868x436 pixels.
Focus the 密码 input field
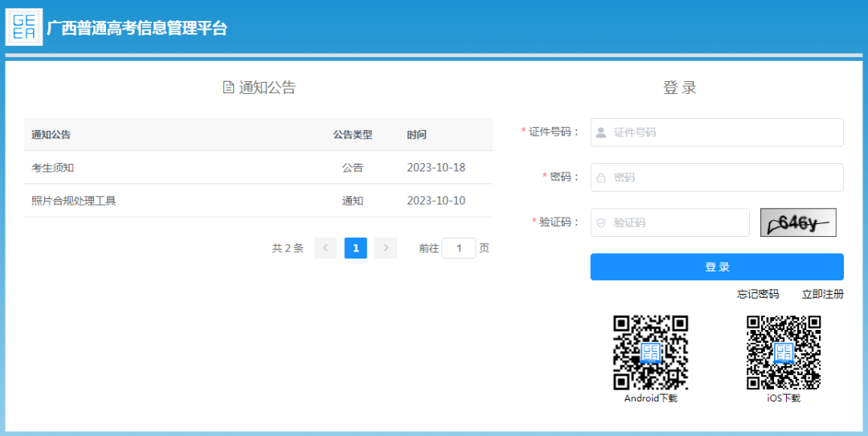pos(717,177)
